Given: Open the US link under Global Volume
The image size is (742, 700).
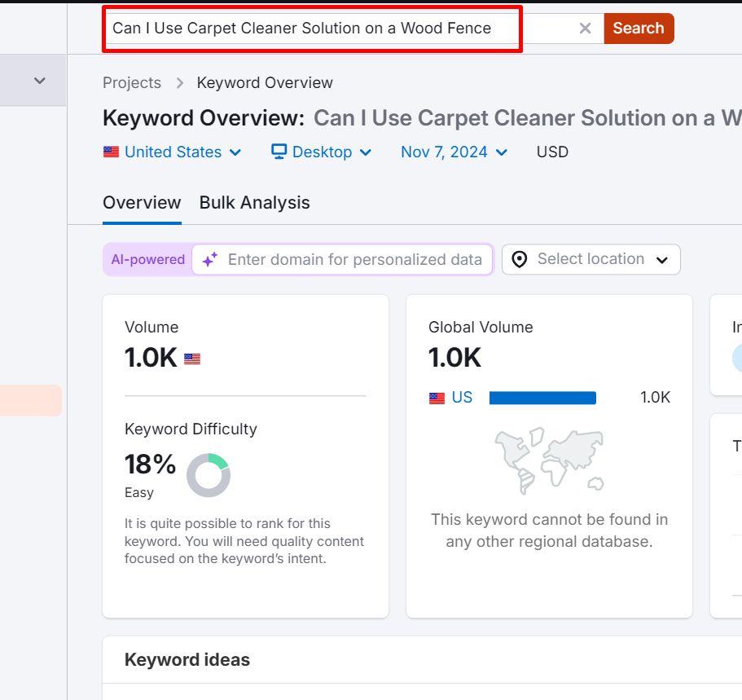Looking at the screenshot, I should tap(462, 398).
